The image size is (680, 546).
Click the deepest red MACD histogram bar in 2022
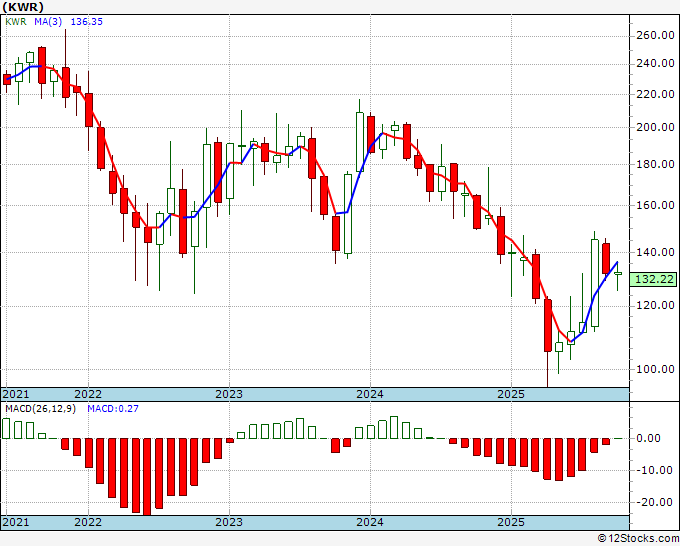[x=147, y=476]
